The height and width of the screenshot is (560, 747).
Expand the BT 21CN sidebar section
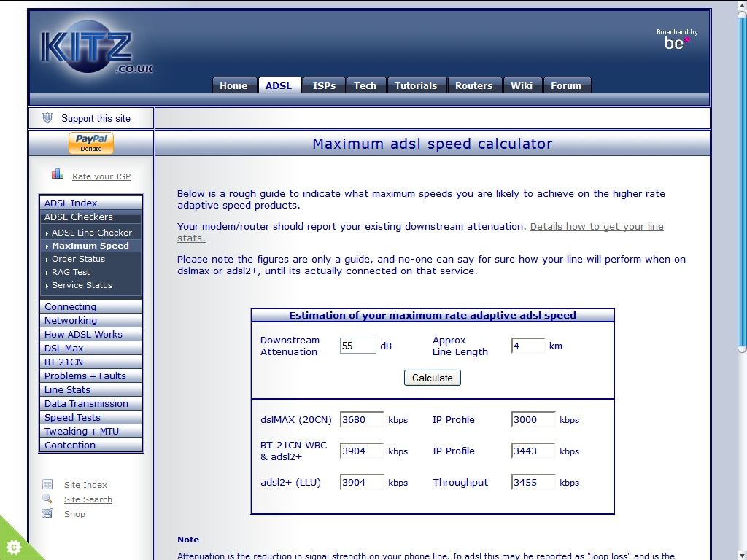64,362
